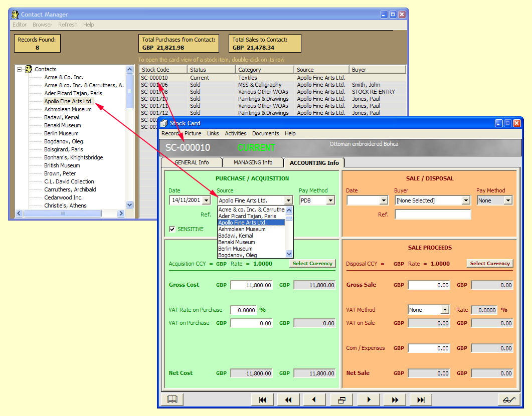532x416 pixels.
Task: Click Select Currency for Disposal CCY
Action: point(490,264)
